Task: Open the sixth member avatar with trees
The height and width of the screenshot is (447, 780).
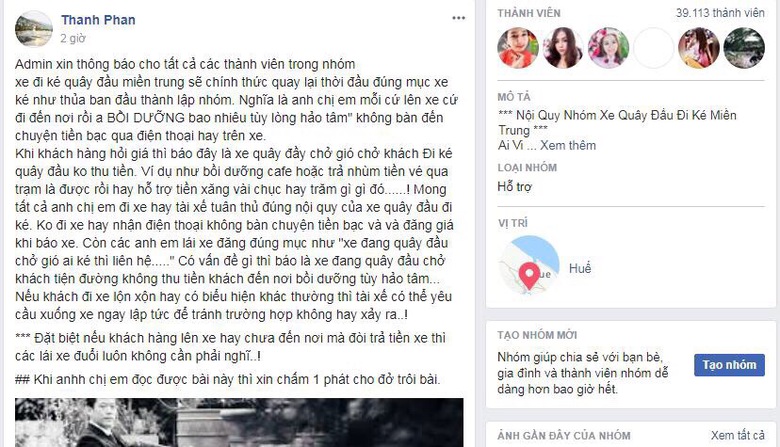Action: [744, 48]
